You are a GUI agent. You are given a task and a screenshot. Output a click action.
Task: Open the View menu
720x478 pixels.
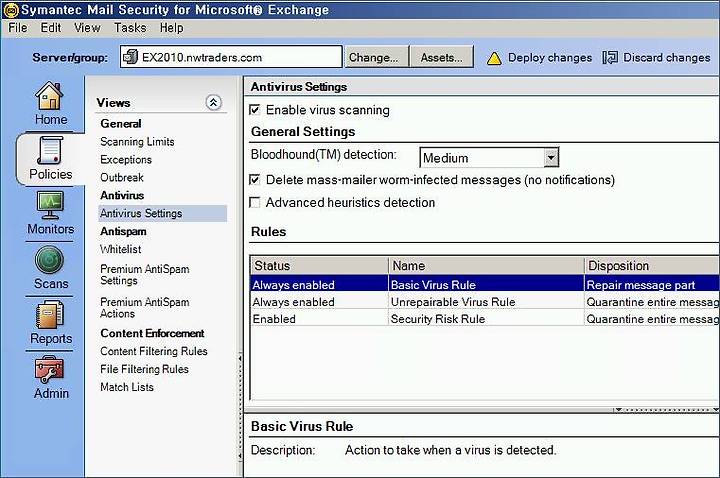coord(87,28)
